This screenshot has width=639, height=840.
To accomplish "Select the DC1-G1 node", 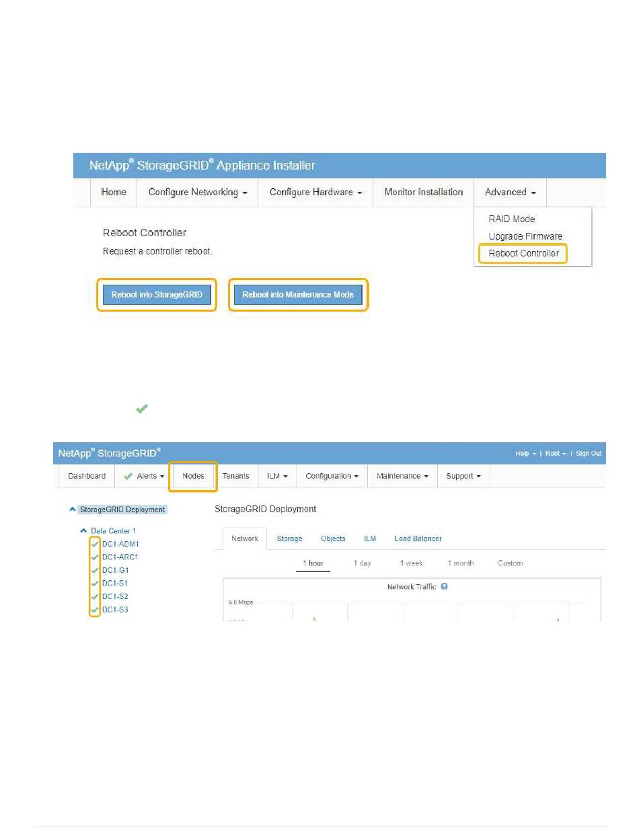I will (x=115, y=570).
